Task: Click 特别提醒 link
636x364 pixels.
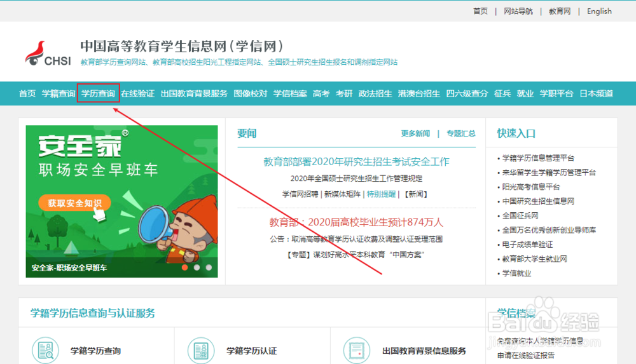Action: (381, 194)
